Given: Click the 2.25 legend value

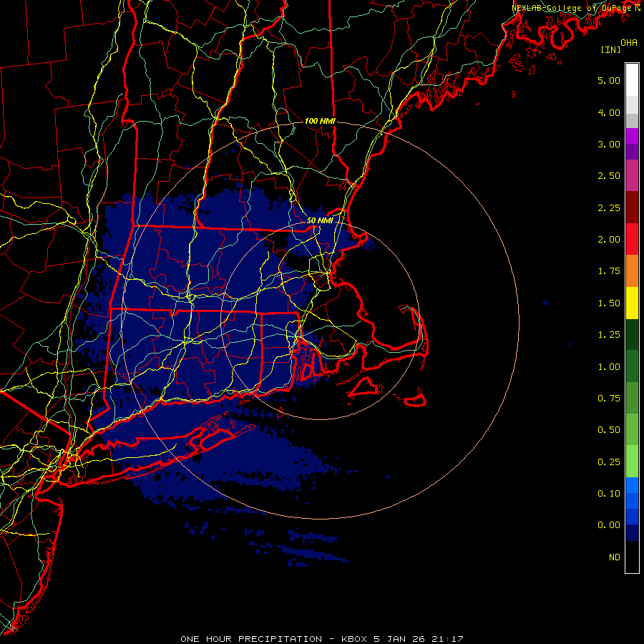Looking at the screenshot, I should [x=609, y=208].
